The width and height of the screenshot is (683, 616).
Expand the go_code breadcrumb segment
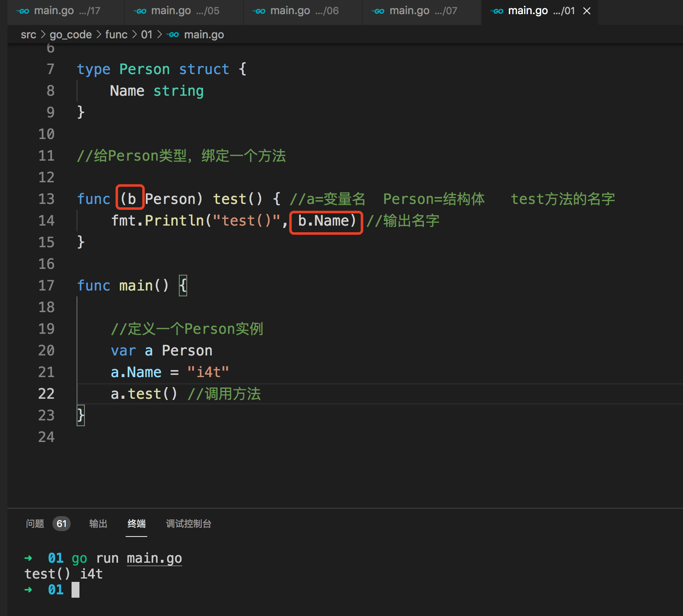71,35
